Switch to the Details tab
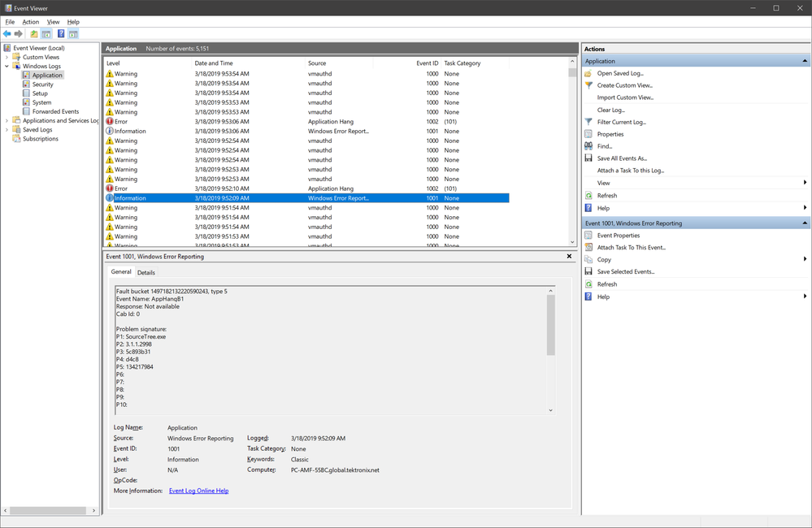 pyautogui.click(x=146, y=272)
